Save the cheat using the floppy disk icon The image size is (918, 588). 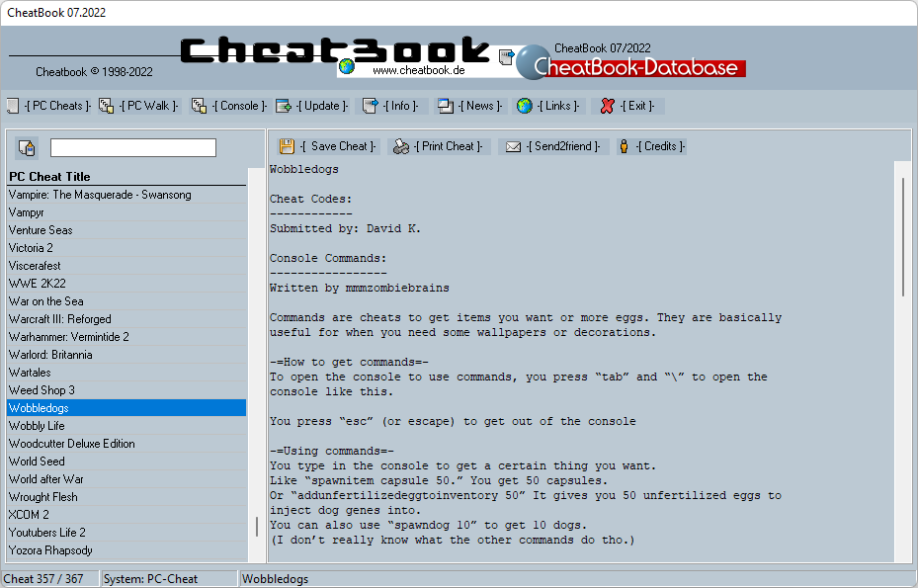[288, 145]
